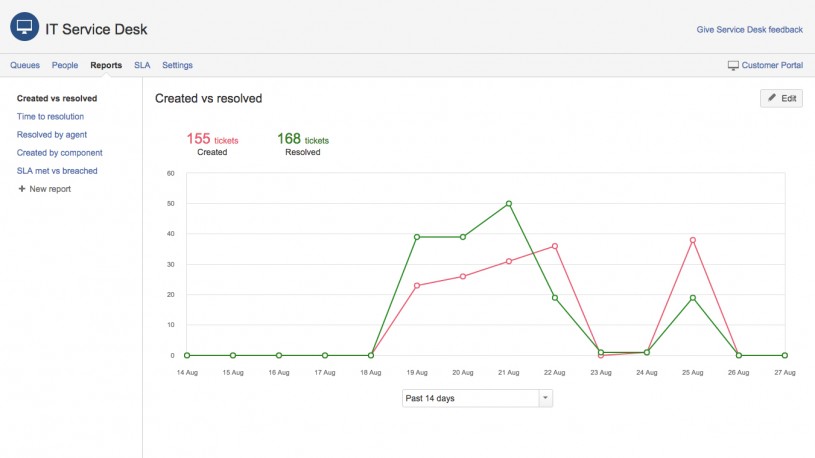Click the plus icon beside New report
Viewport: 815px width, 458px height.
click(x=22, y=189)
